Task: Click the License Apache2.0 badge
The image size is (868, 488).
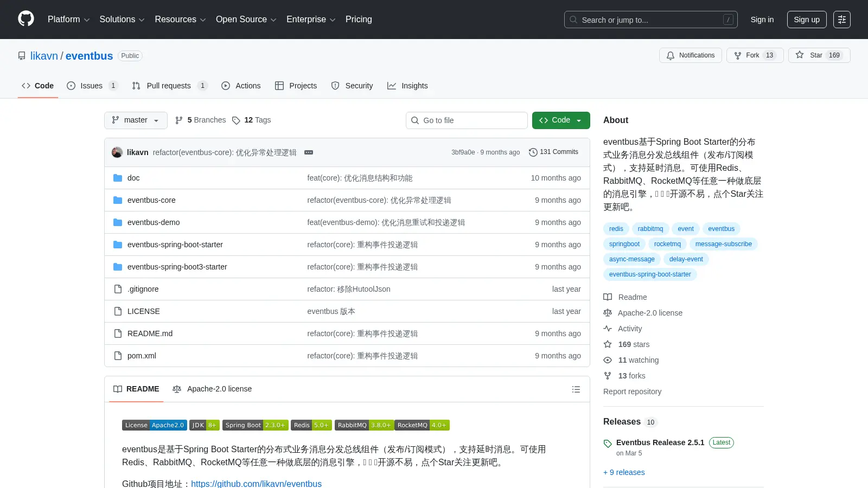Action: pyautogui.click(x=155, y=425)
